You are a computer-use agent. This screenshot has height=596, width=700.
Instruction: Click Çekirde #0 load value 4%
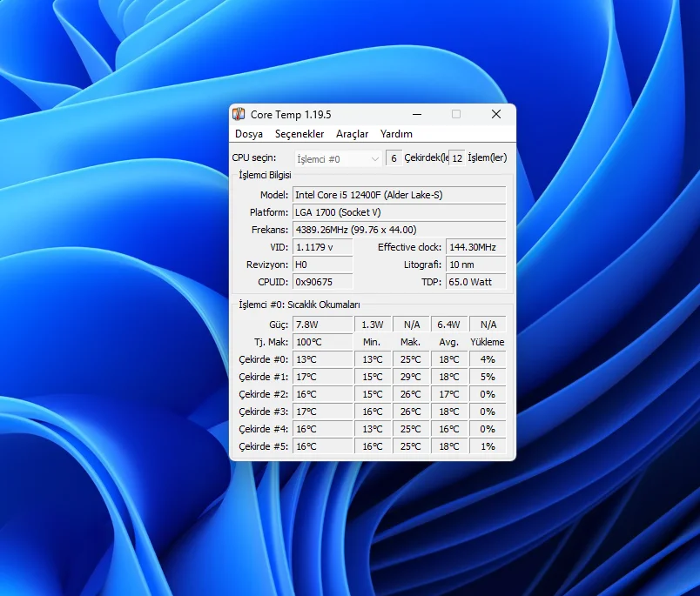[x=488, y=359]
